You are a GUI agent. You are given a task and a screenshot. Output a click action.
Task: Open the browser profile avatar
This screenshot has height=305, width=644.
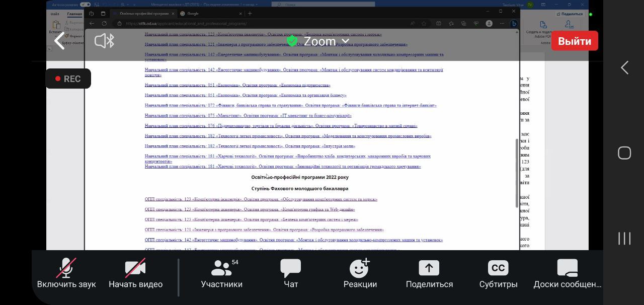[489, 23]
